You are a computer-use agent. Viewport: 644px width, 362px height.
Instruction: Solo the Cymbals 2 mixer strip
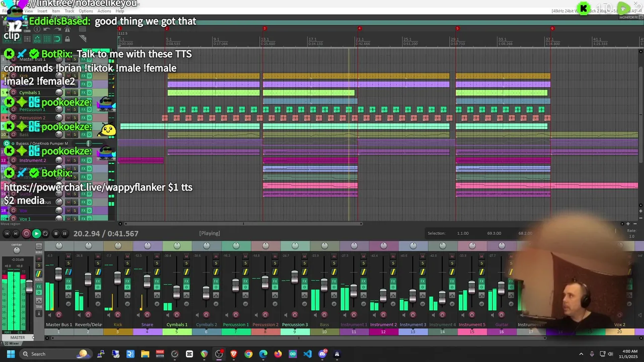click(x=216, y=263)
